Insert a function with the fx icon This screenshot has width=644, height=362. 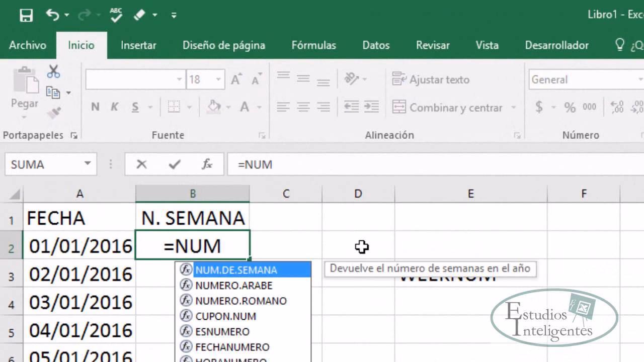(208, 164)
